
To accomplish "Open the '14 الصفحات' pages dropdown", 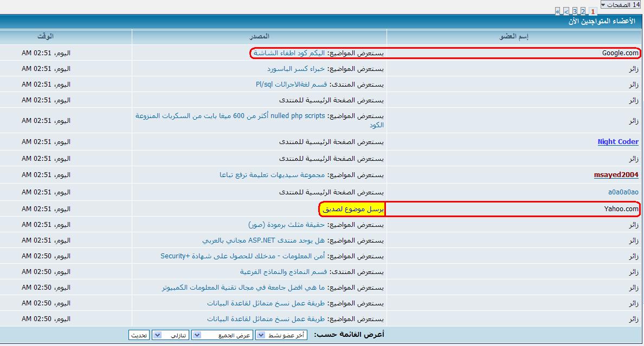I will click(x=621, y=4).
